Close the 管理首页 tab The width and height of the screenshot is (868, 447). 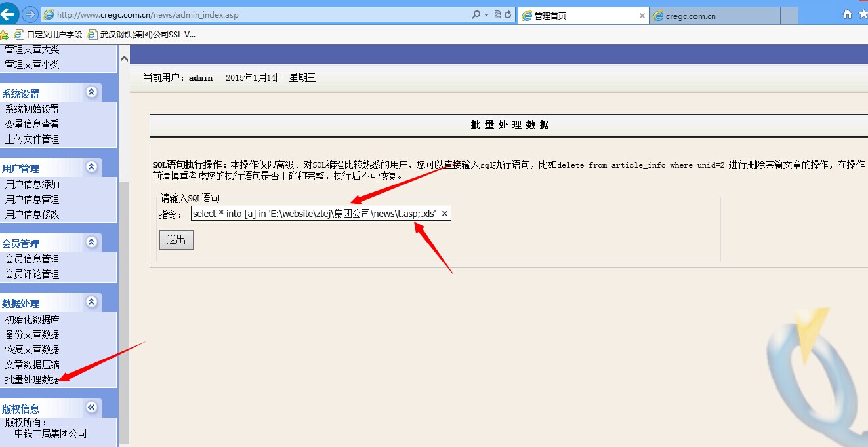(x=642, y=16)
